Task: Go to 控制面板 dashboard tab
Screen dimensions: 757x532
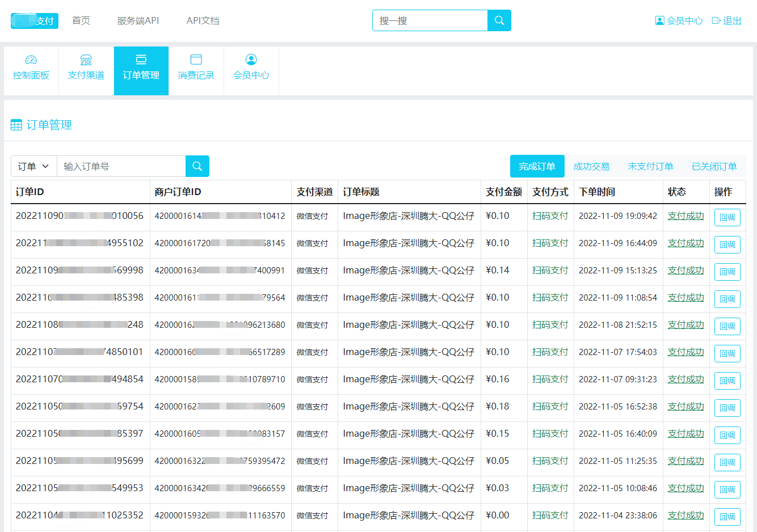Action: (31, 71)
